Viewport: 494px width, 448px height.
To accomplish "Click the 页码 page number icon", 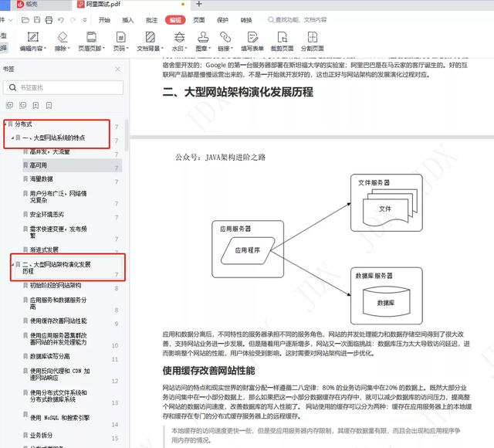I will 121,37.
